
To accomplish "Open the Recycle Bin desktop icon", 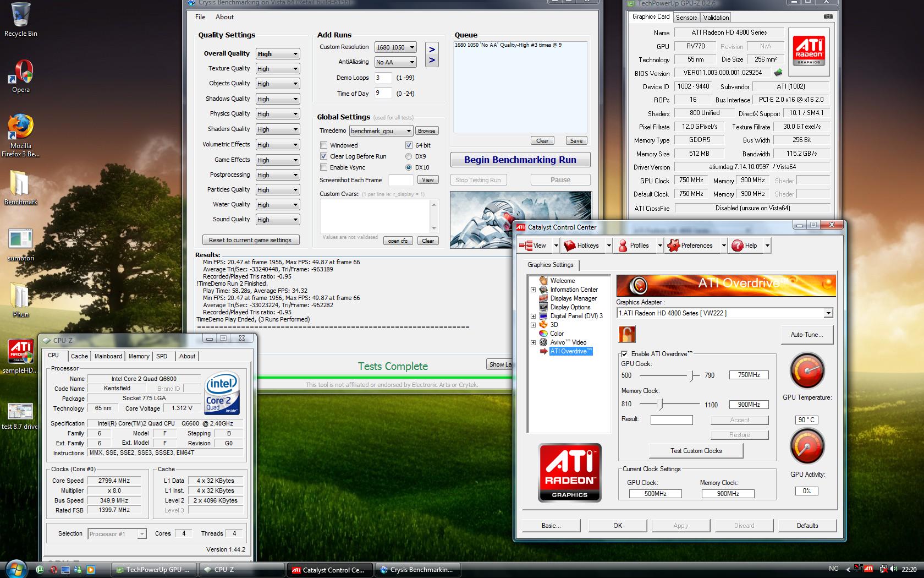I will (21, 19).
